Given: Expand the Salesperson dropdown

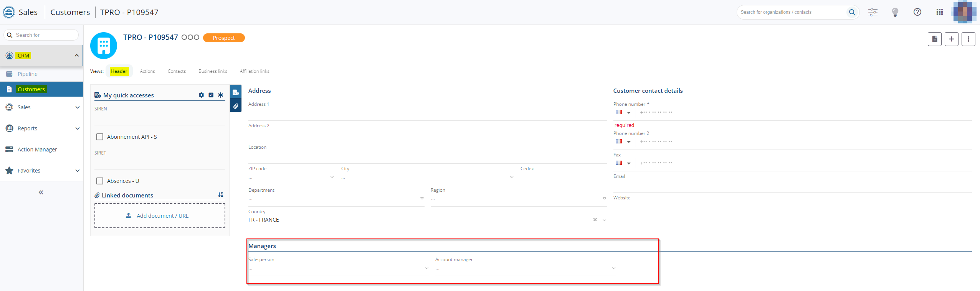Looking at the screenshot, I should [426, 268].
